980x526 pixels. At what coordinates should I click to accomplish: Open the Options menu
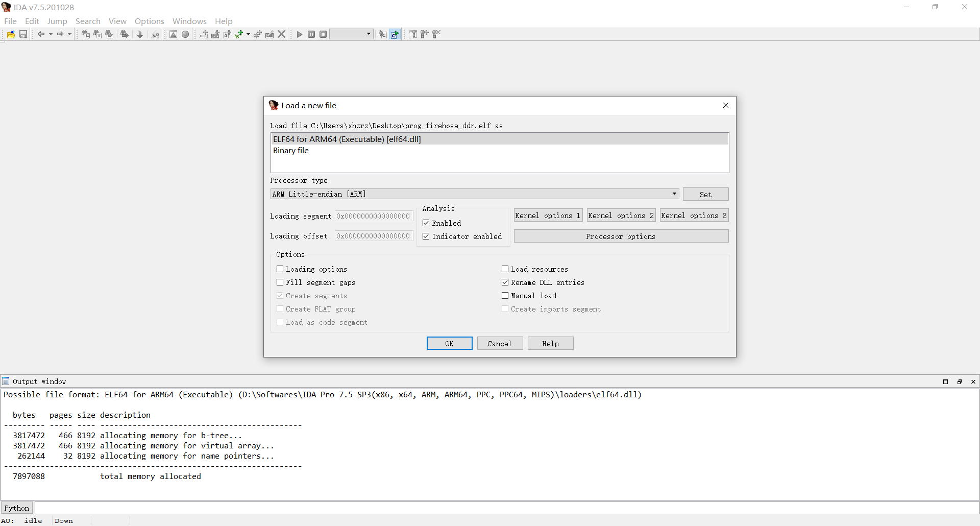[x=150, y=21]
